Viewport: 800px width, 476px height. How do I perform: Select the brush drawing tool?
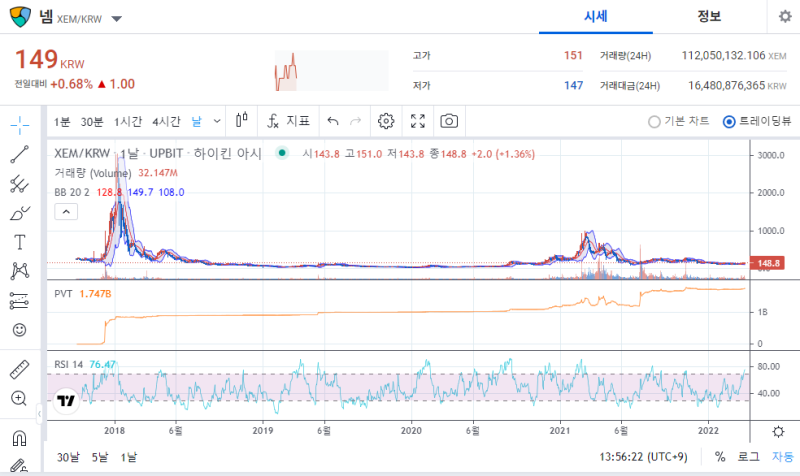(20, 213)
